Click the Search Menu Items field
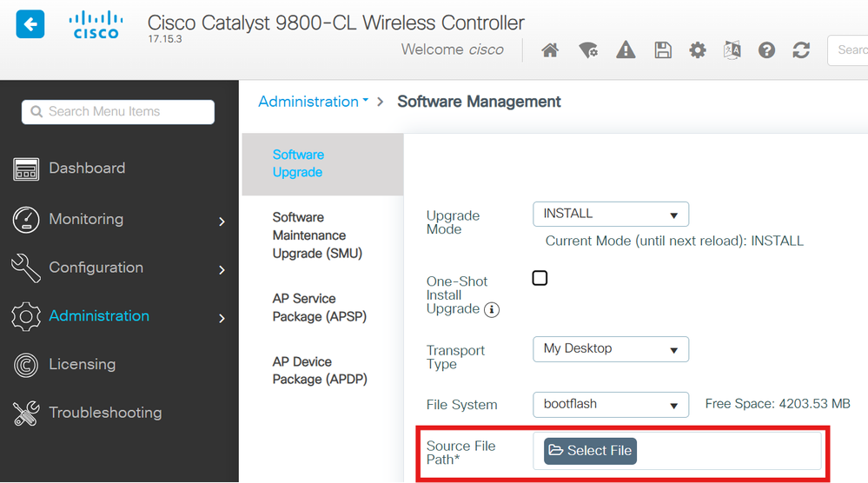The width and height of the screenshot is (868, 483). 118,111
